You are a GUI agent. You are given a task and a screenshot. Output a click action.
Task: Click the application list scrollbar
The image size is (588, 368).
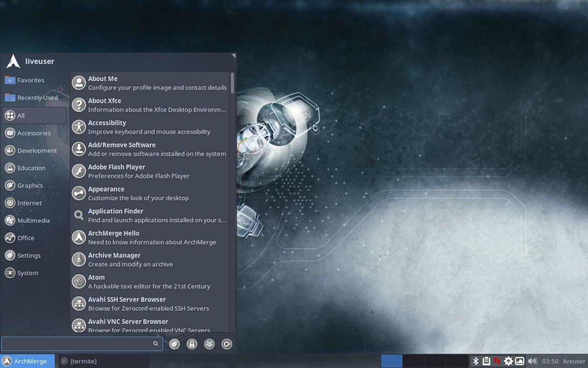click(232, 83)
